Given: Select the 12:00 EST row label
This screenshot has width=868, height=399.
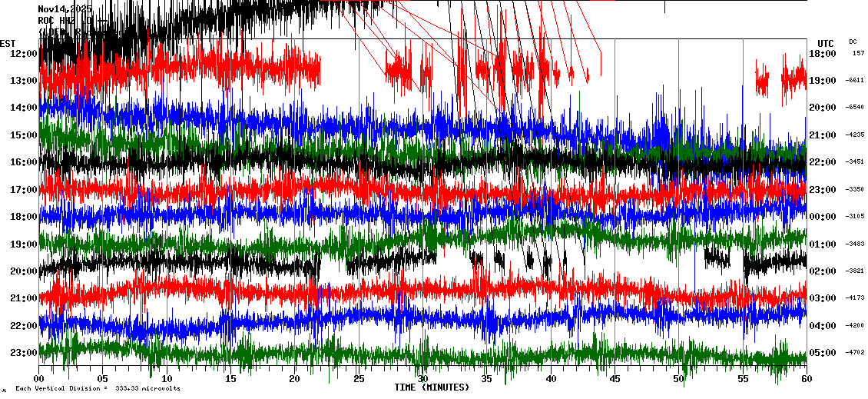Looking at the screenshot, I should click(x=25, y=54).
